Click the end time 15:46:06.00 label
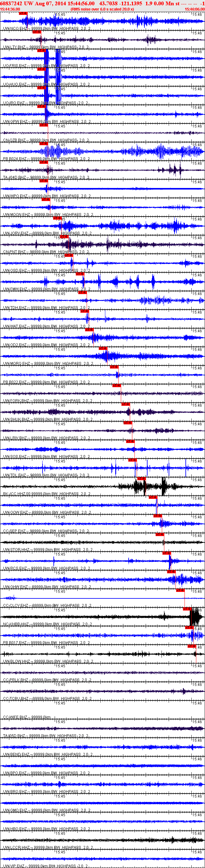Viewport: 205px width, 868px height. click(194, 9)
